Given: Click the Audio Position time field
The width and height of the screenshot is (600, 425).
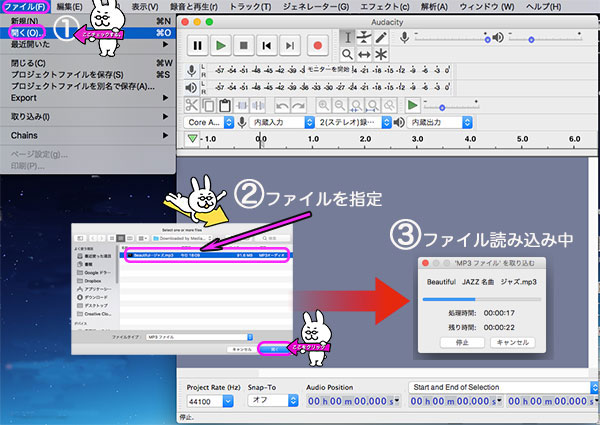Looking at the screenshot, I should [x=353, y=401].
